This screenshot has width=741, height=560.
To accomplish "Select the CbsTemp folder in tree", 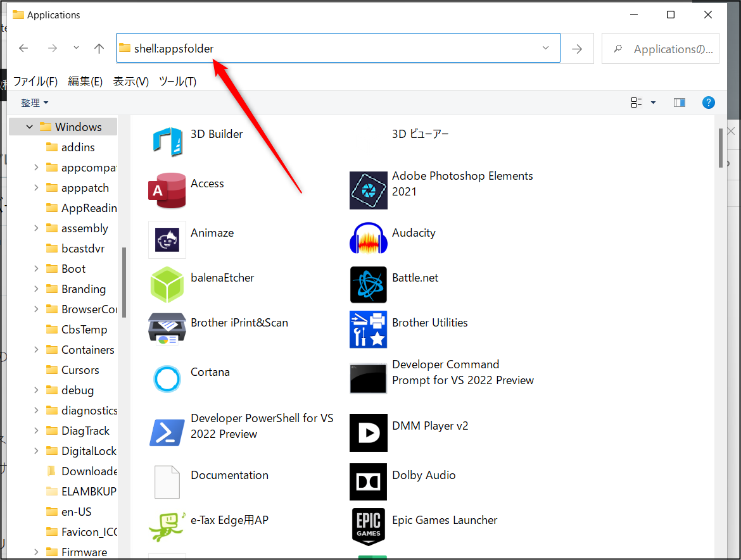I will [x=77, y=329].
